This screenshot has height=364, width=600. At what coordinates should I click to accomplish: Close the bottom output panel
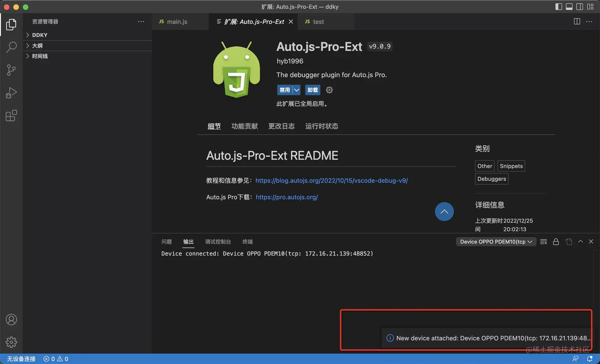coord(591,241)
